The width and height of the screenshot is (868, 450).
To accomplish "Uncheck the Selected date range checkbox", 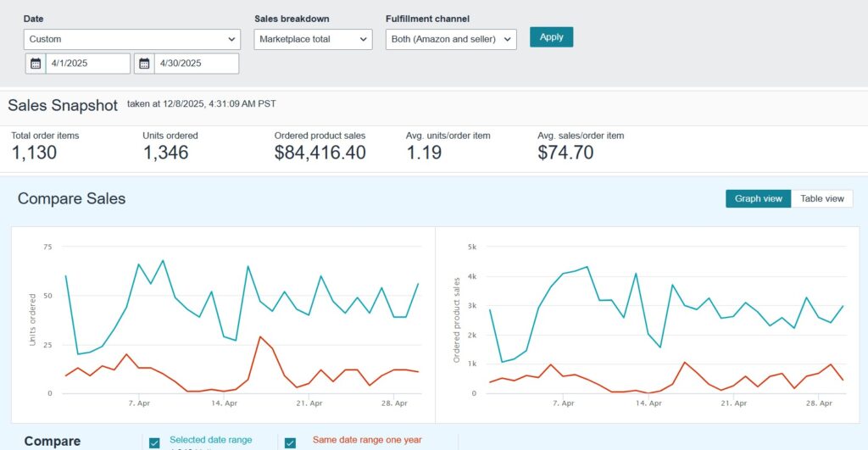I will pos(154,442).
